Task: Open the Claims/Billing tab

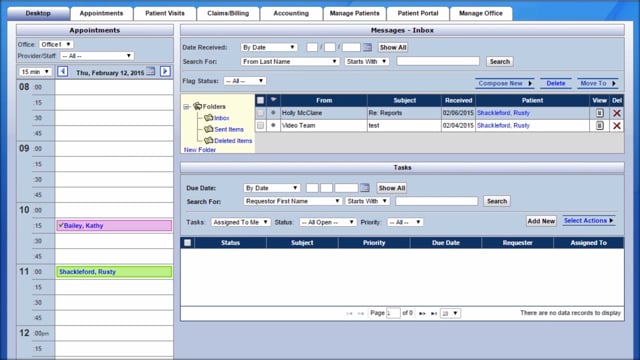Action: point(228,13)
